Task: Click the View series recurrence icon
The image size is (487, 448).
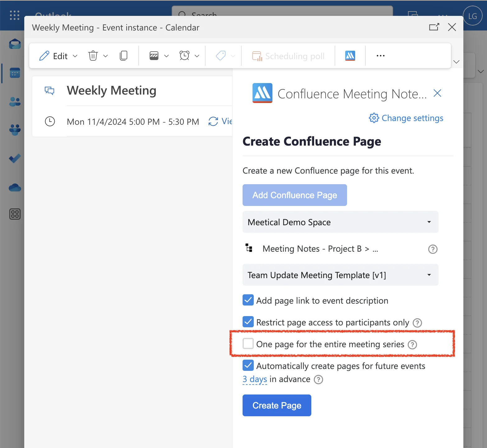Action: point(213,121)
